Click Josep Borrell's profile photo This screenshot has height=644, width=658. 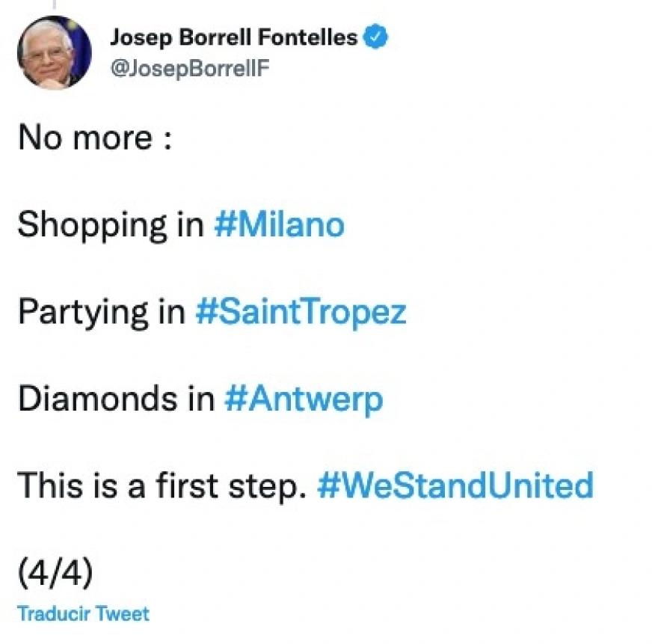pos(54,52)
